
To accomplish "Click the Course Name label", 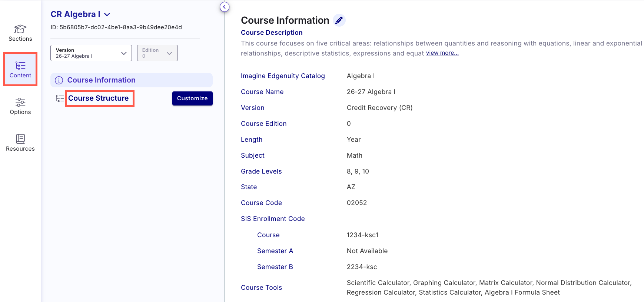I will tap(262, 92).
